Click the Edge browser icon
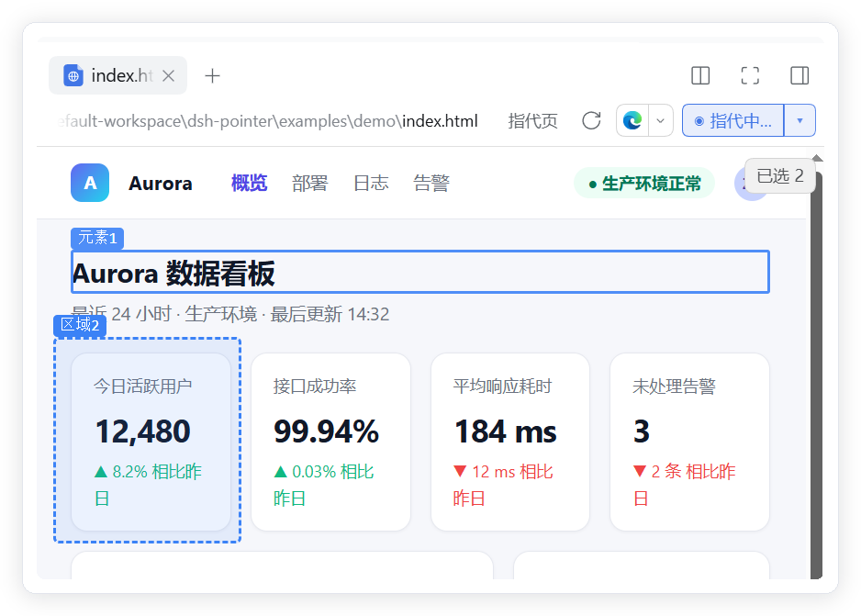The width and height of the screenshot is (861, 616). (632, 120)
